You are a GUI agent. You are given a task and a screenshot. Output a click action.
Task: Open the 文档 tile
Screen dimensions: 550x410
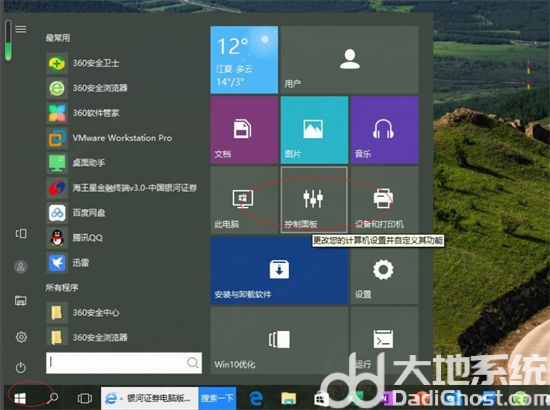[244, 130]
